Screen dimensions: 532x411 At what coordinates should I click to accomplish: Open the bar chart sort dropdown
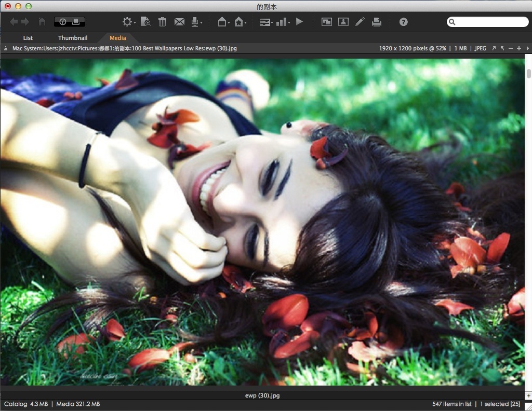(x=283, y=22)
